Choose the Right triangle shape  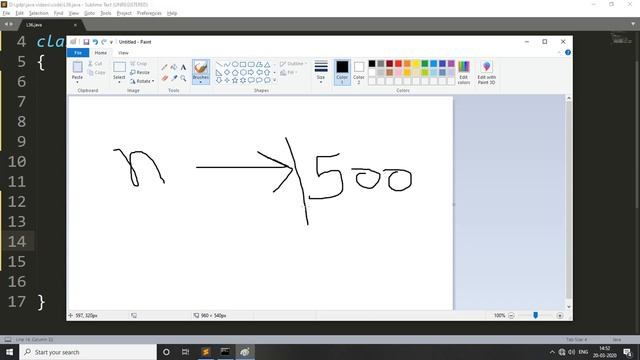click(x=219, y=72)
